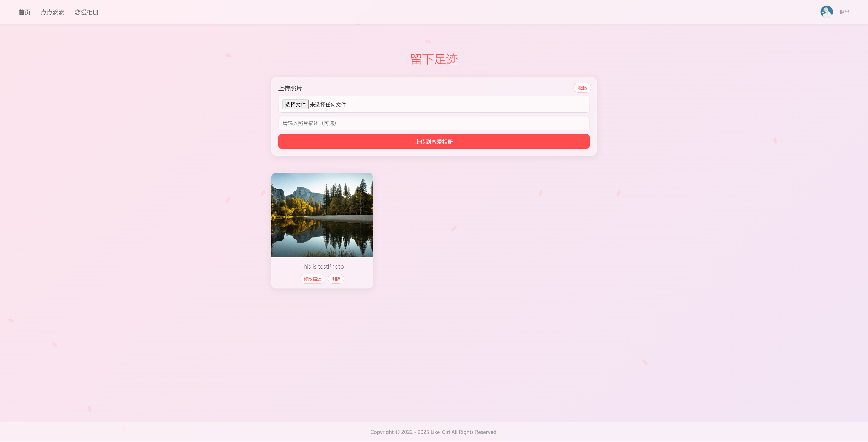Click the 未选择任何文件 file field
868x442 pixels.
tap(434, 104)
